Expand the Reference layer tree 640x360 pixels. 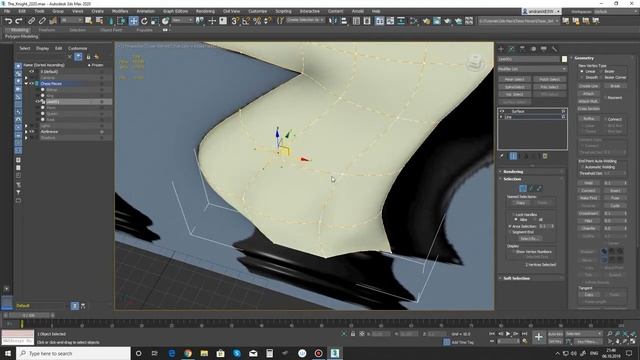26,131
